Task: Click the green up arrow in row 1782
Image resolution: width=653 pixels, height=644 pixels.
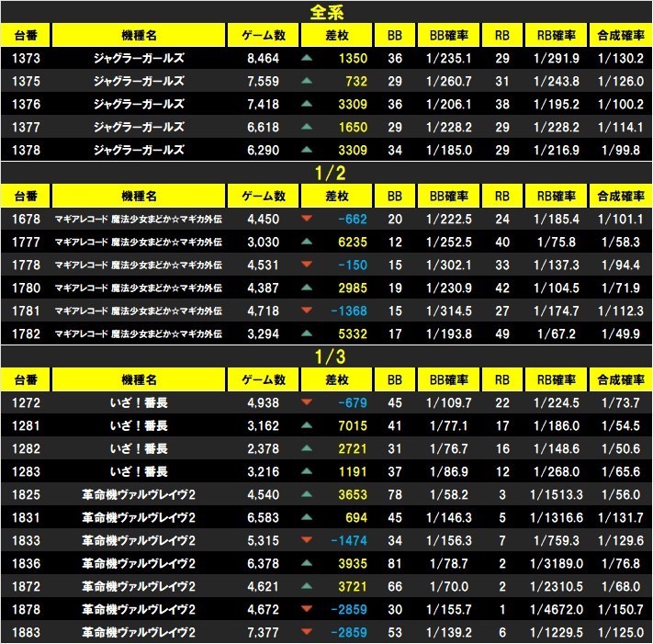Action: pos(307,333)
